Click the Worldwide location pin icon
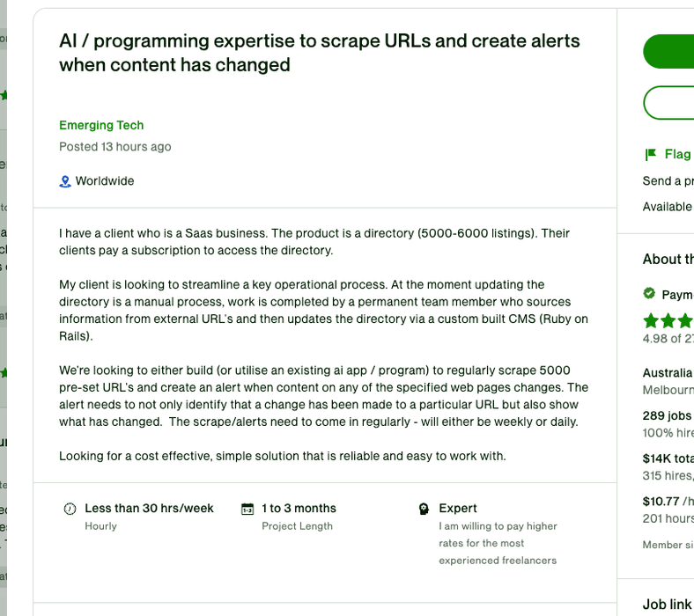This screenshot has width=694, height=616. coord(64,181)
